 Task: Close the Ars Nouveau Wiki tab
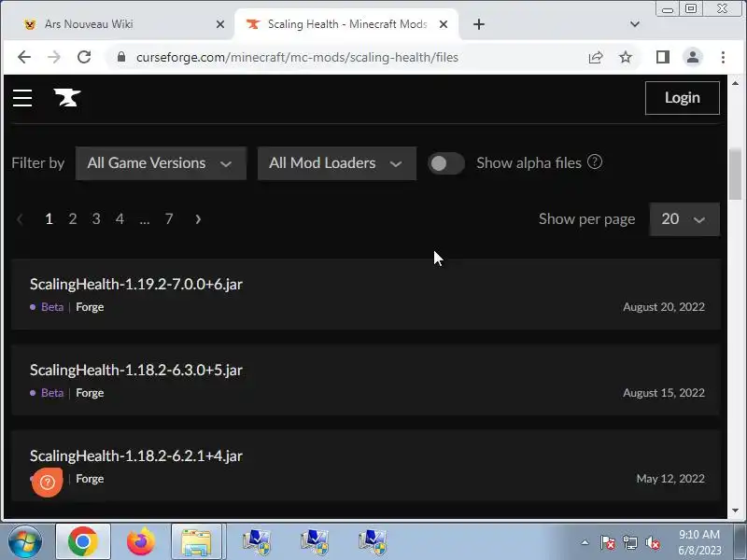pyautogui.click(x=220, y=24)
